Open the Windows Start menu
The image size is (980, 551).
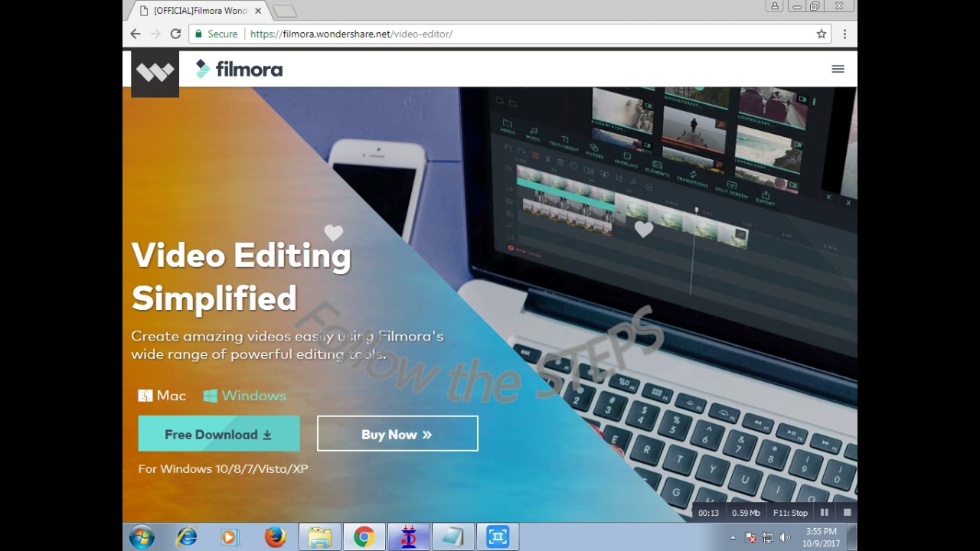tap(142, 537)
